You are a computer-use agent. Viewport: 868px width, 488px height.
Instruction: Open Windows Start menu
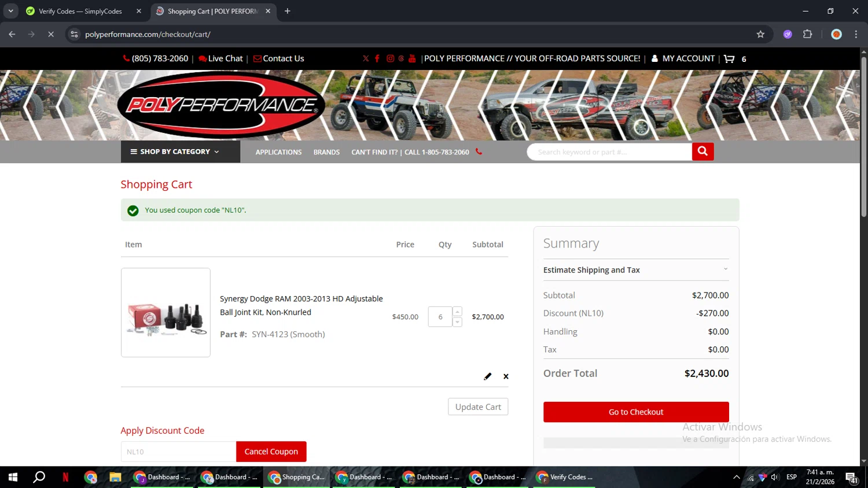click(13, 477)
